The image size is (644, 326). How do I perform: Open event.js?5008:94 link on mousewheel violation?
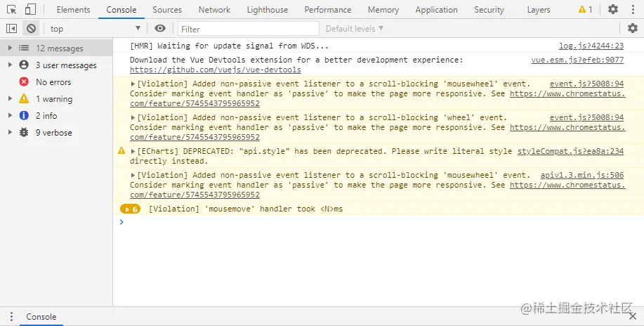586,84
